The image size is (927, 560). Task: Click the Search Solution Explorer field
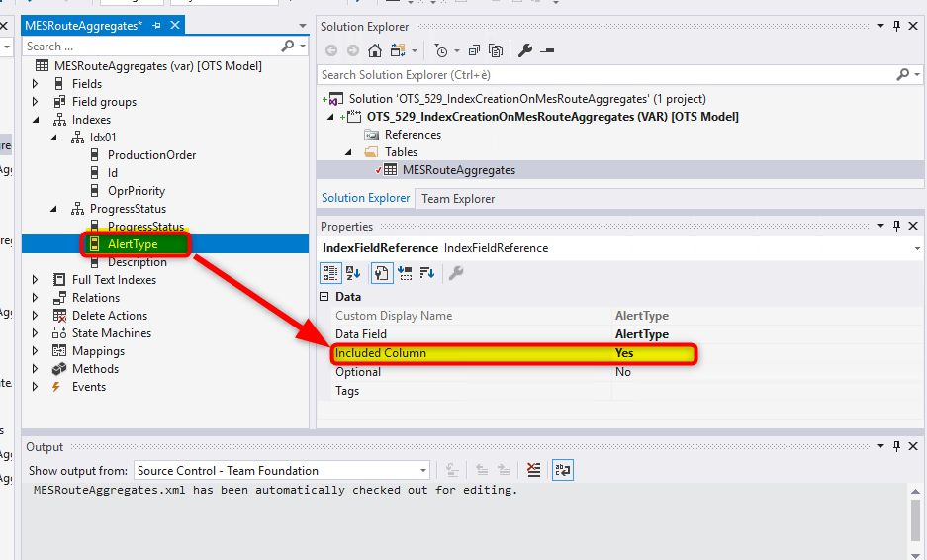[x=603, y=75]
